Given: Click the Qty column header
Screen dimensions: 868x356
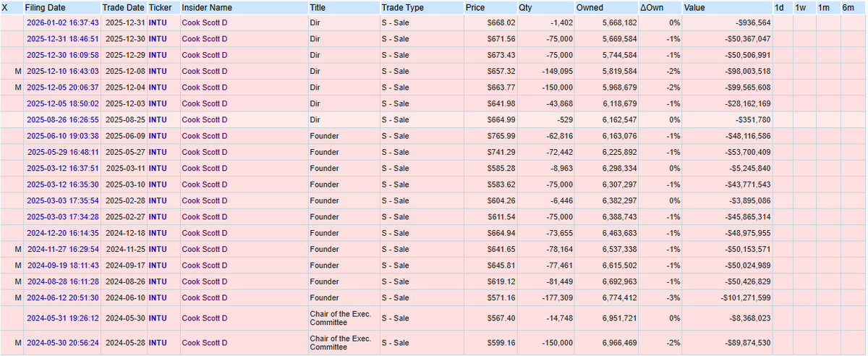Looking at the screenshot, I should [x=524, y=7].
